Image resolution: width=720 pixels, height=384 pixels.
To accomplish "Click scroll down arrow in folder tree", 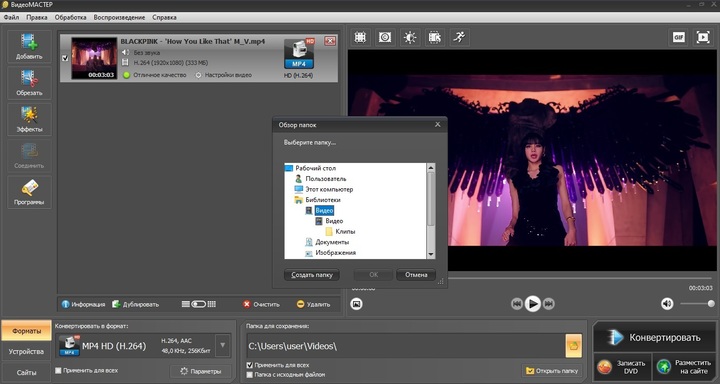I will click(x=431, y=254).
